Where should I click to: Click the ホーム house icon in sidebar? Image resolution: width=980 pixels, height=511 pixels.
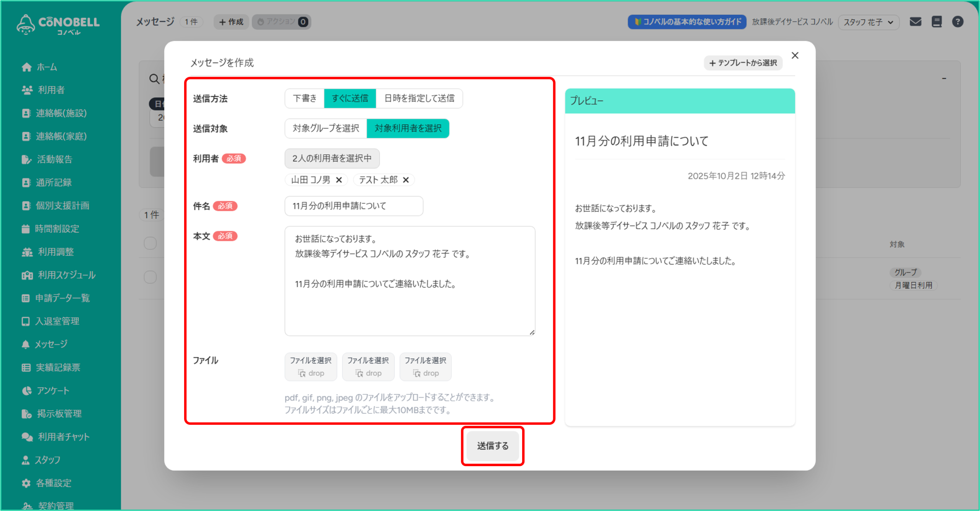26,67
